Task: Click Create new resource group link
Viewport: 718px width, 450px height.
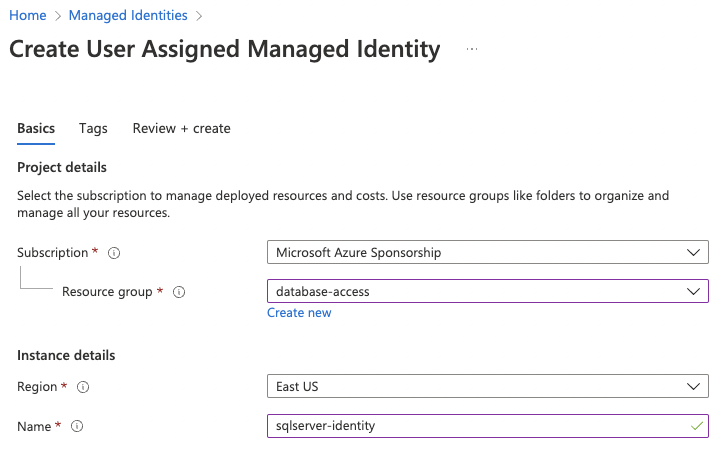Action: pyautogui.click(x=299, y=313)
